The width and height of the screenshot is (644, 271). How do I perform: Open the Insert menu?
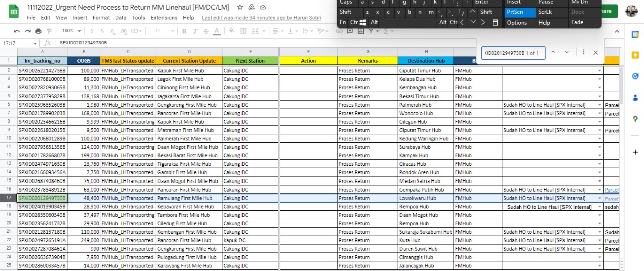tap(80, 17)
